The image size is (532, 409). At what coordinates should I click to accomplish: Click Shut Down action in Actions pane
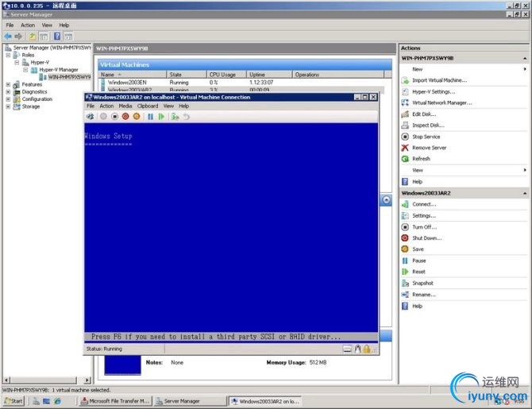pyautogui.click(x=427, y=238)
